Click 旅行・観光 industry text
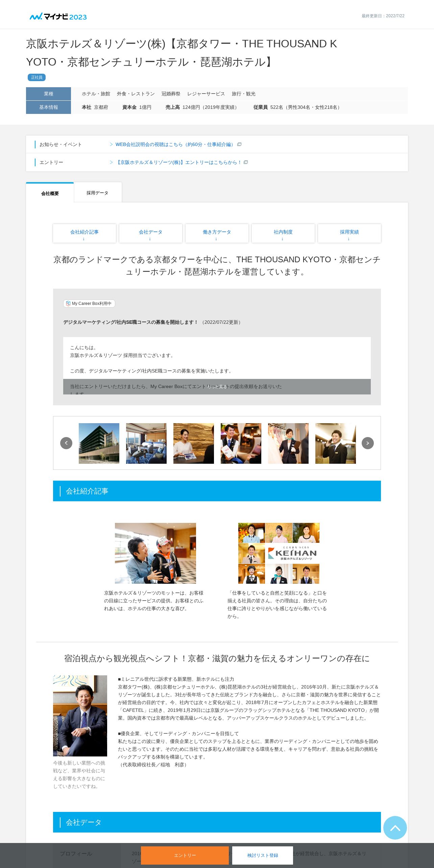 (244, 94)
